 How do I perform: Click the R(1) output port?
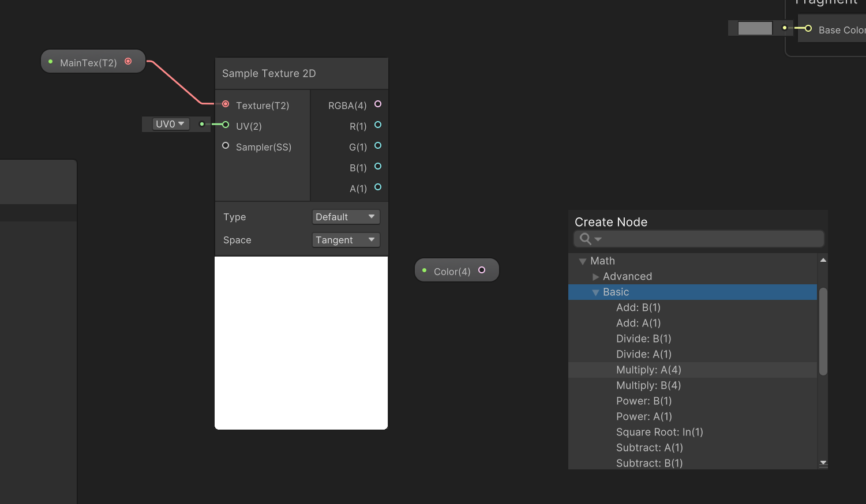tap(378, 125)
